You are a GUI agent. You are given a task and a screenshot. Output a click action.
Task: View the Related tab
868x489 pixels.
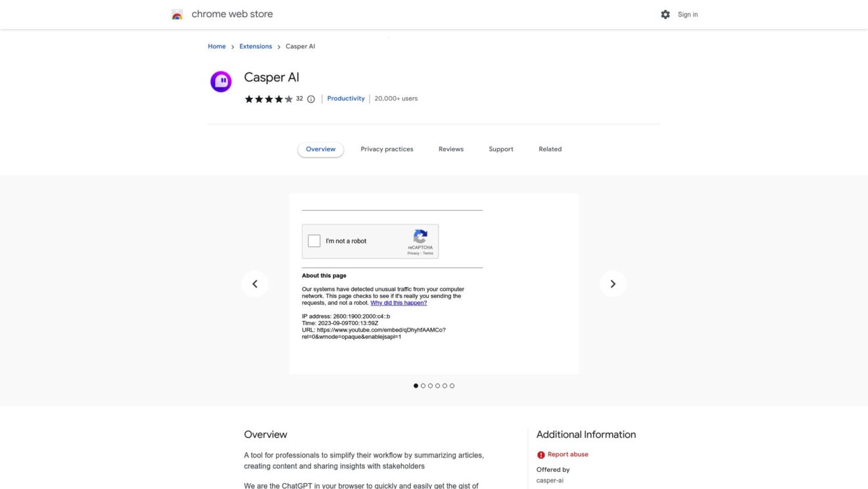click(x=550, y=149)
